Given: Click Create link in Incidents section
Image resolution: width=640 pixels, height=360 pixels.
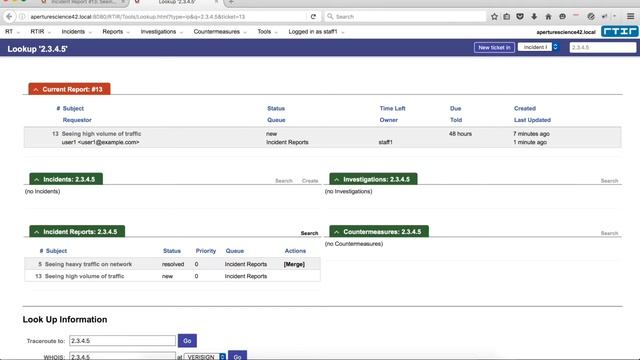Looking at the screenshot, I should (310, 181).
